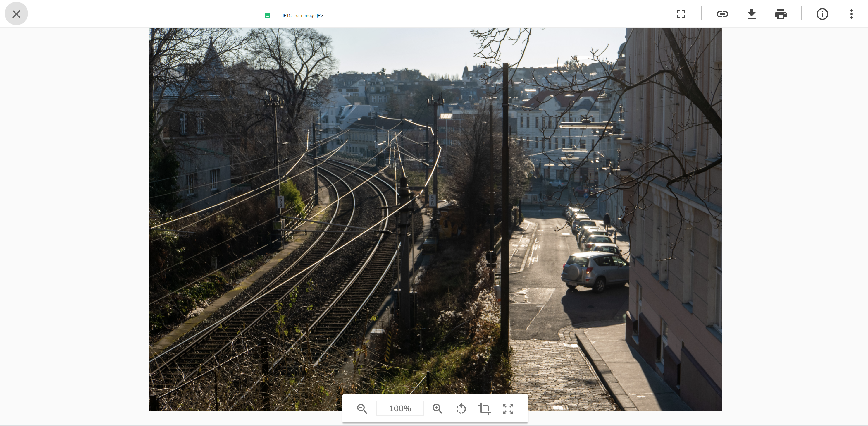Copy the share link for the image
The width and height of the screenshot is (868, 426).
722,14
